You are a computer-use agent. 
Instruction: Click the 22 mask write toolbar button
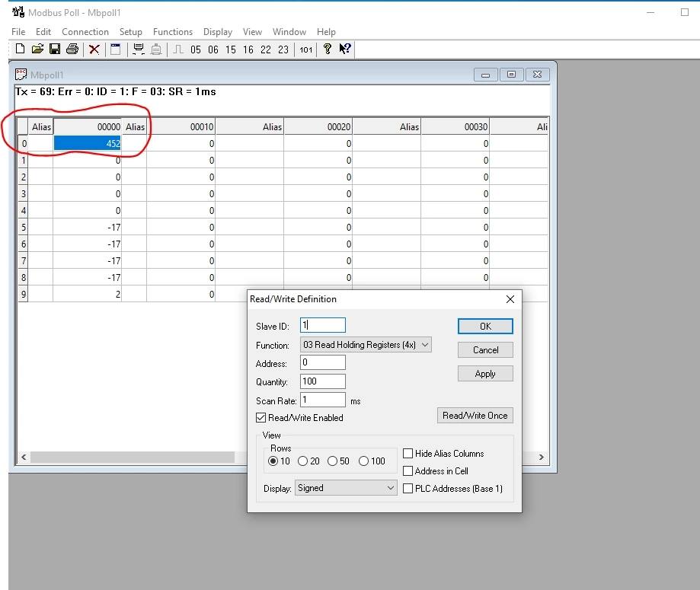click(x=266, y=49)
